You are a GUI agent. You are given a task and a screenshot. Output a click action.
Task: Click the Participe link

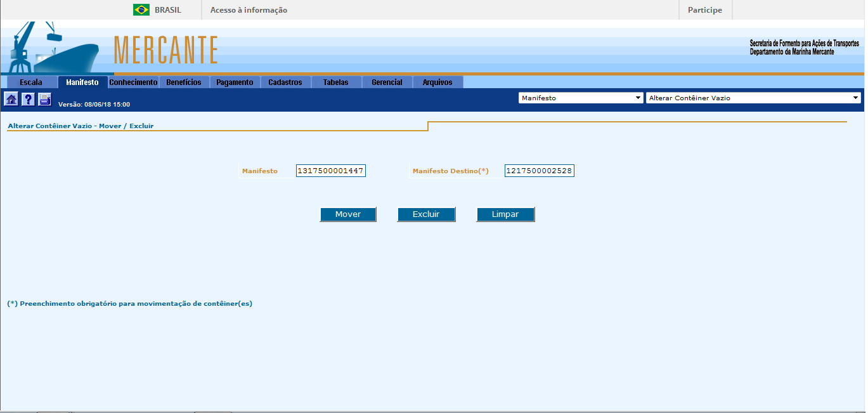[705, 10]
